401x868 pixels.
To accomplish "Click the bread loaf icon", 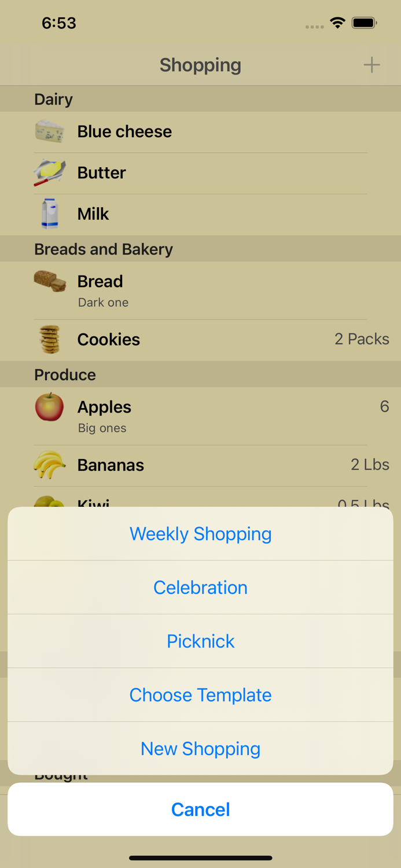I will 49,281.
